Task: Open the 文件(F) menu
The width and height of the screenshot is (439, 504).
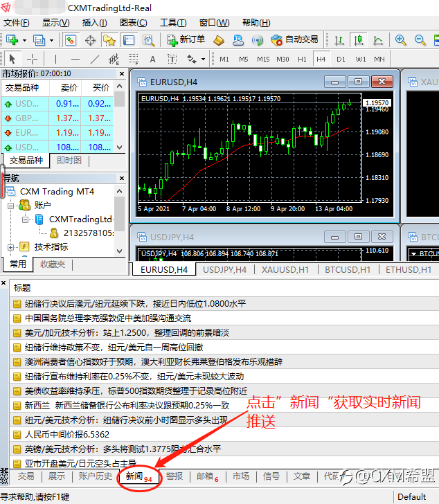Action: click(17, 23)
